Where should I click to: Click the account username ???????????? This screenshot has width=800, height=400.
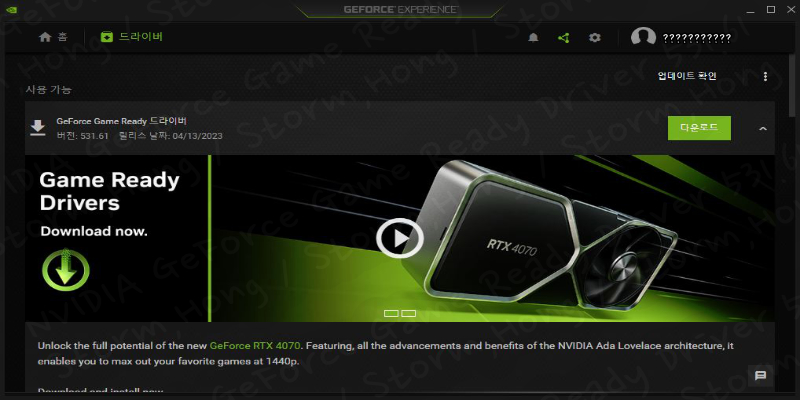click(x=696, y=38)
